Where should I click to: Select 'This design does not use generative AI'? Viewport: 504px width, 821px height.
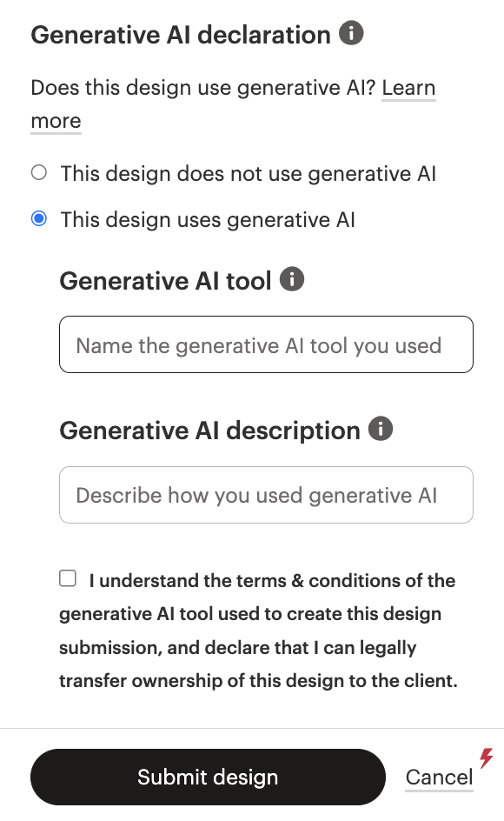(x=38, y=172)
